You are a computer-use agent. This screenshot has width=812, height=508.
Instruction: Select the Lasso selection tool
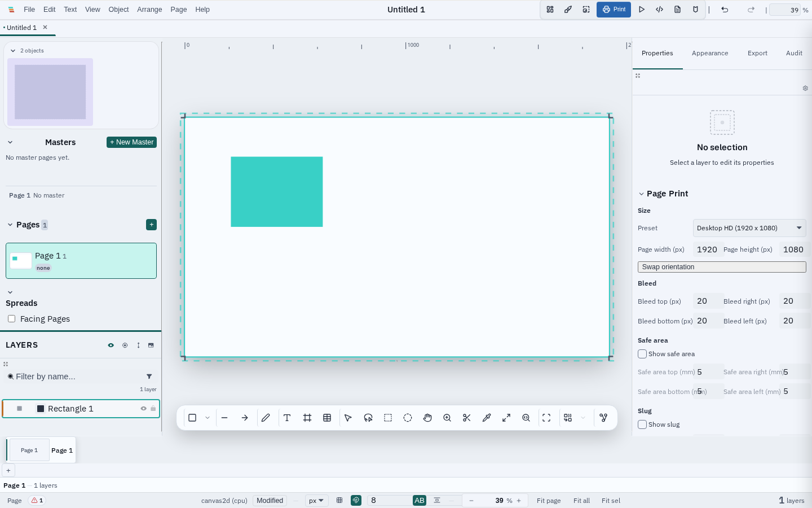pos(368,418)
